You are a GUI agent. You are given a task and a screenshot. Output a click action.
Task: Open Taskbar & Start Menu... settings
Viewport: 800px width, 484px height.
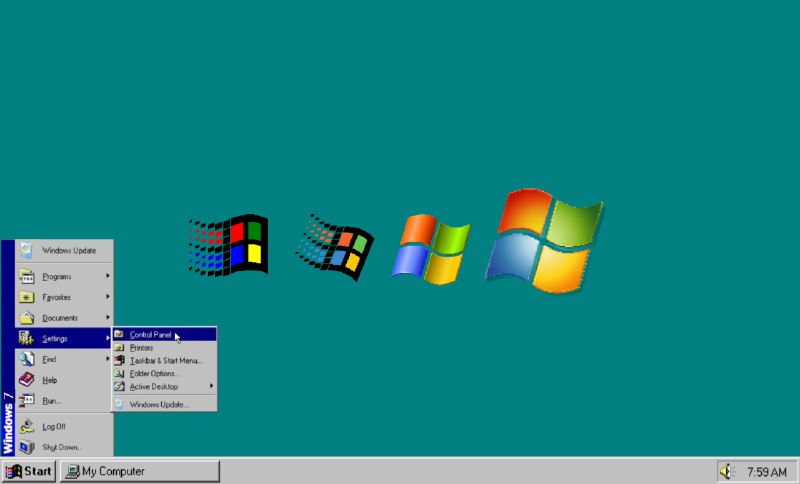tap(165, 361)
